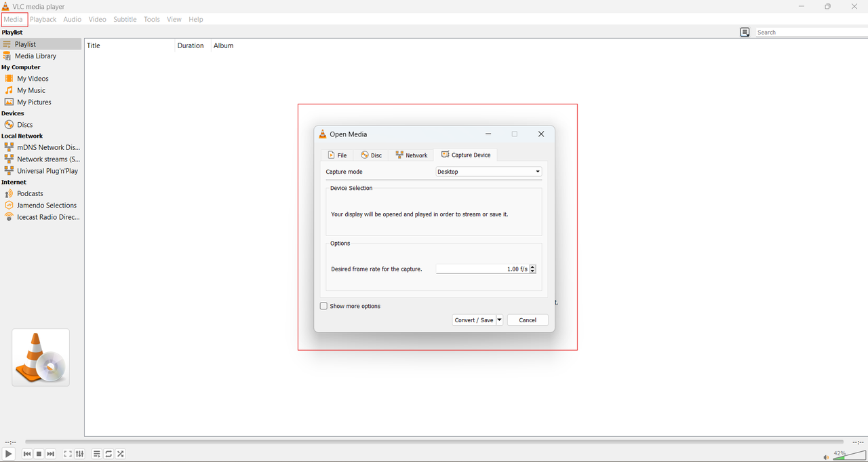
Task: Open the Video menu
Action: [97, 19]
